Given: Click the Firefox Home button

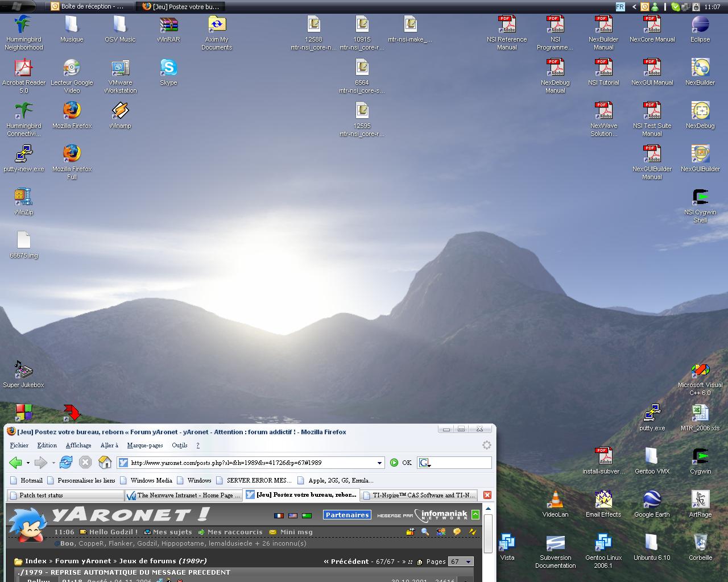Looking at the screenshot, I should click(x=105, y=463).
